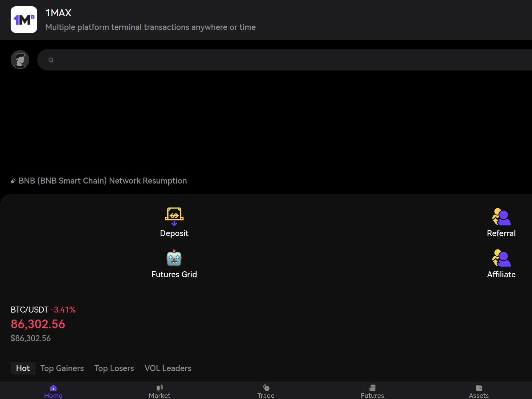Open the Trade icon in bottom navigation
This screenshot has width=532, height=399.
[x=266, y=387]
